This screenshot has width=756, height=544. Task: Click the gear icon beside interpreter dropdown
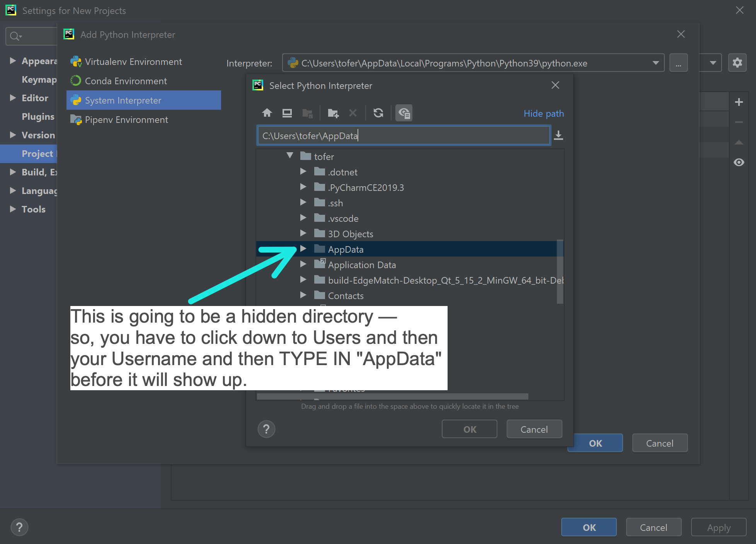(x=737, y=63)
